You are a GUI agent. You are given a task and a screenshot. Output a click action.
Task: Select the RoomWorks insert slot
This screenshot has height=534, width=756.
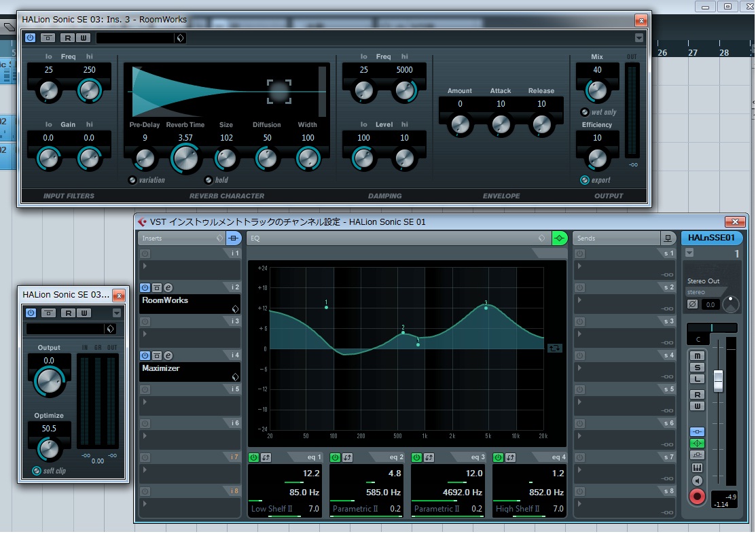point(190,304)
